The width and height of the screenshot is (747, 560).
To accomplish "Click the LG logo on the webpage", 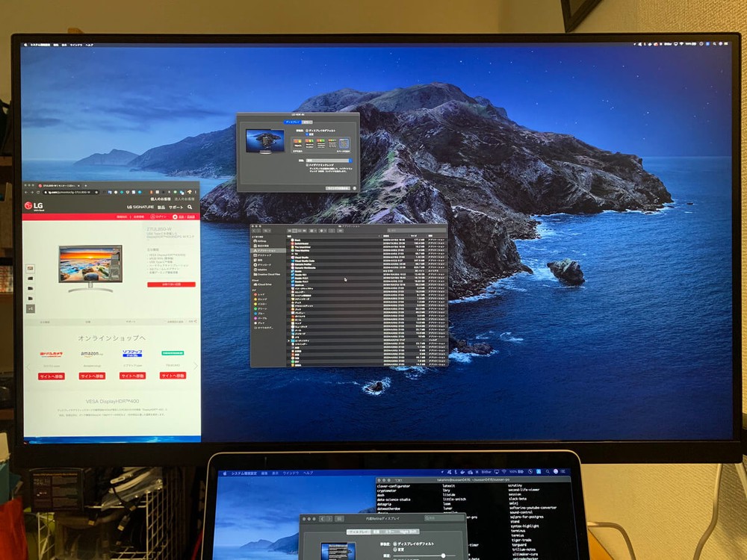I will (x=33, y=206).
